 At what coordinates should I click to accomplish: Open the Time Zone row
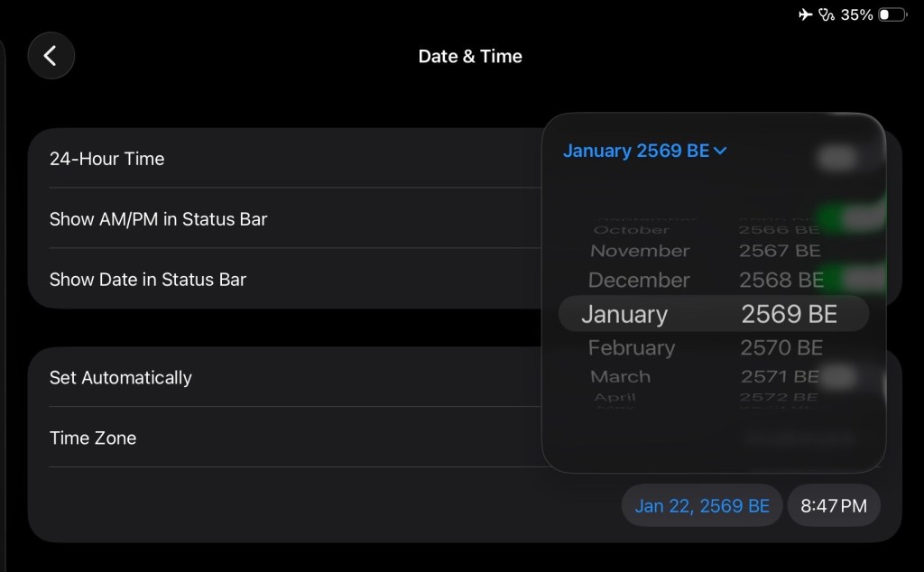pos(93,438)
